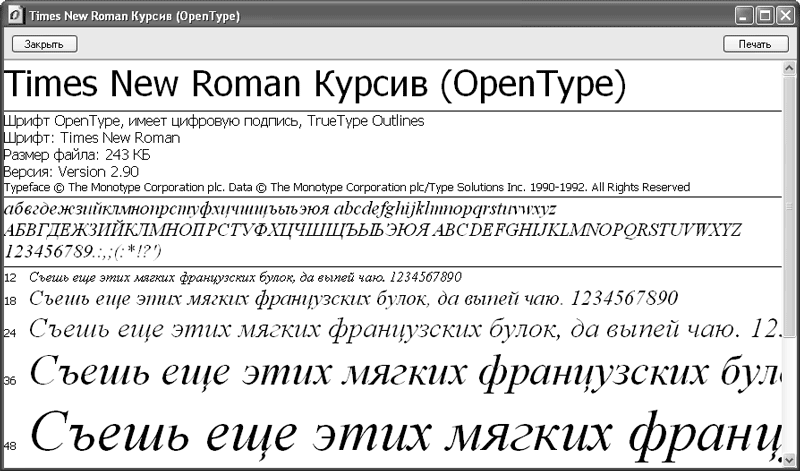Click the 12 point size label
Viewport: 800px width, 471px height.
pyautogui.click(x=10, y=277)
